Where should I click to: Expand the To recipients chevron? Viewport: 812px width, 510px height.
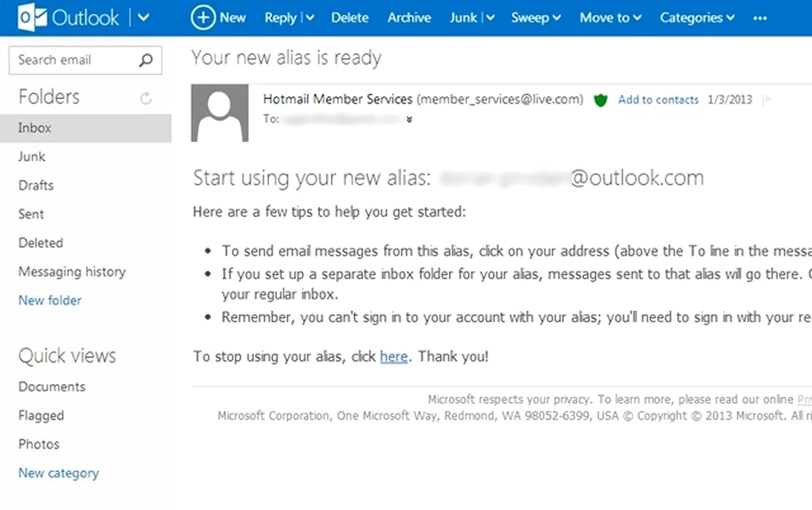pos(409,119)
